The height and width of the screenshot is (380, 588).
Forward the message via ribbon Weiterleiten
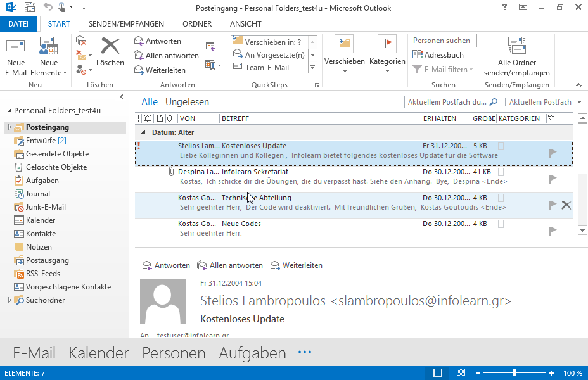(x=160, y=70)
